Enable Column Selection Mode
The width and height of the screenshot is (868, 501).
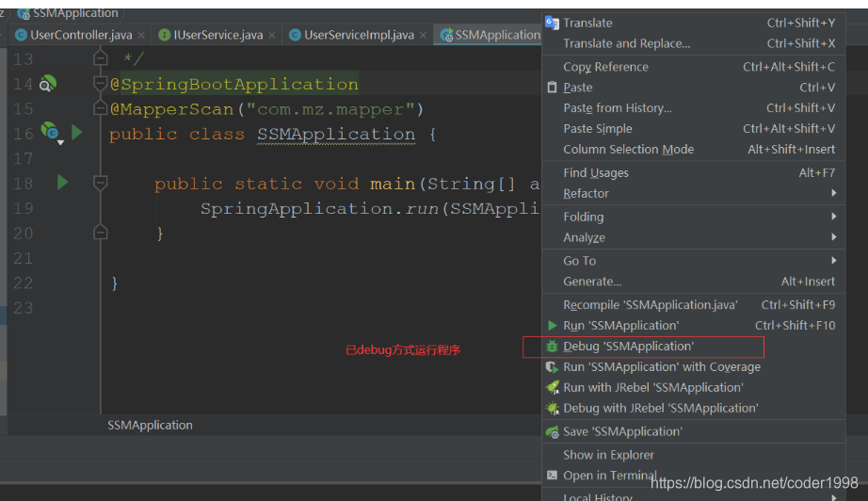pyautogui.click(x=694, y=149)
